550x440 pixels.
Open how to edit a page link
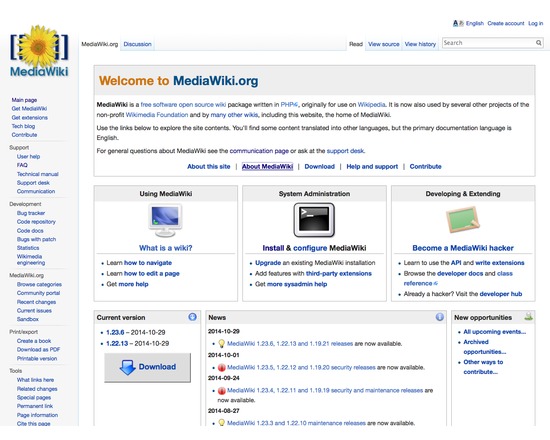(x=152, y=273)
